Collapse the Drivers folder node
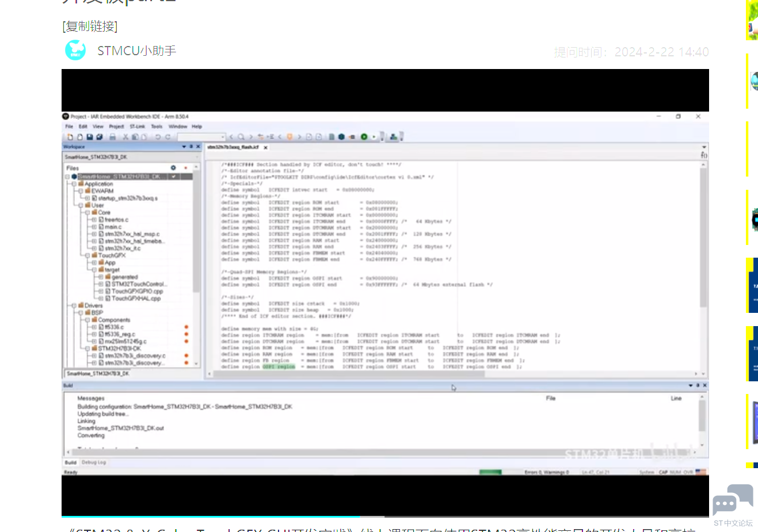The image size is (758, 532). [x=74, y=305]
